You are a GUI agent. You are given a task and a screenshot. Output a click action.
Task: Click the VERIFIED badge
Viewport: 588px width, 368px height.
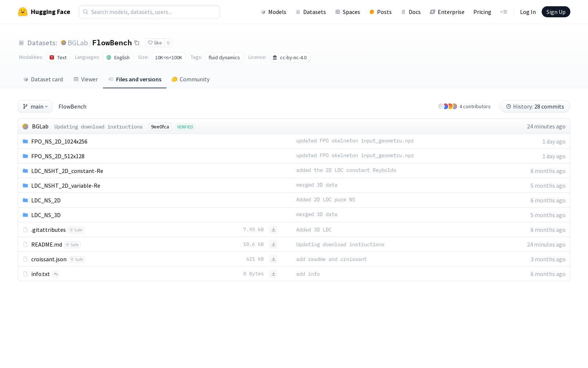click(x=185, y=127)
